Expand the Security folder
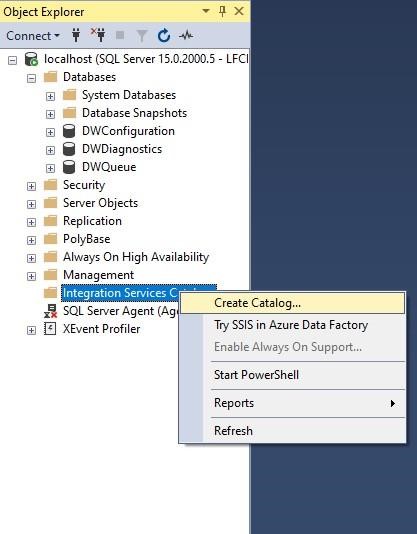Viewport: 417px width, 534px height. (31, 186)
